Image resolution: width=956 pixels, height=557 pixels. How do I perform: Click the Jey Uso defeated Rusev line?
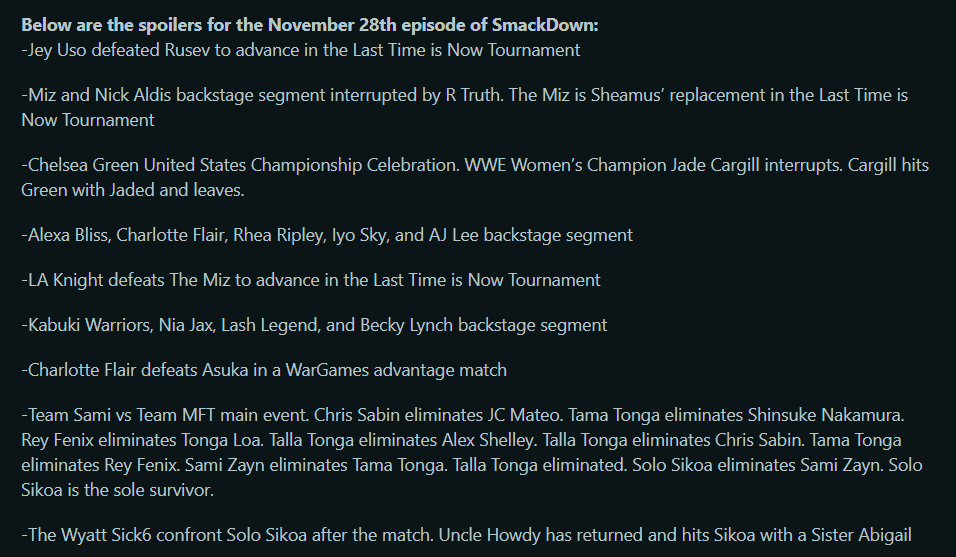point(301,50)
